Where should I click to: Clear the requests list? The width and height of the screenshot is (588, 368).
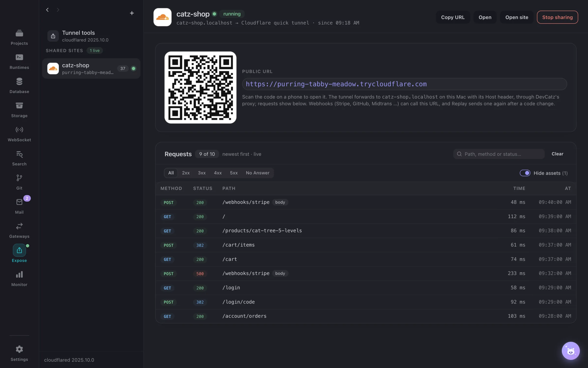click(557, 154)
